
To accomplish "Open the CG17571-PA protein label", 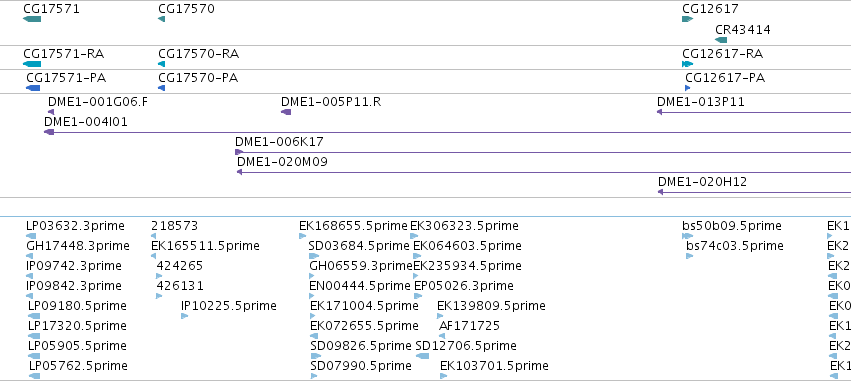I will [66, 78].
